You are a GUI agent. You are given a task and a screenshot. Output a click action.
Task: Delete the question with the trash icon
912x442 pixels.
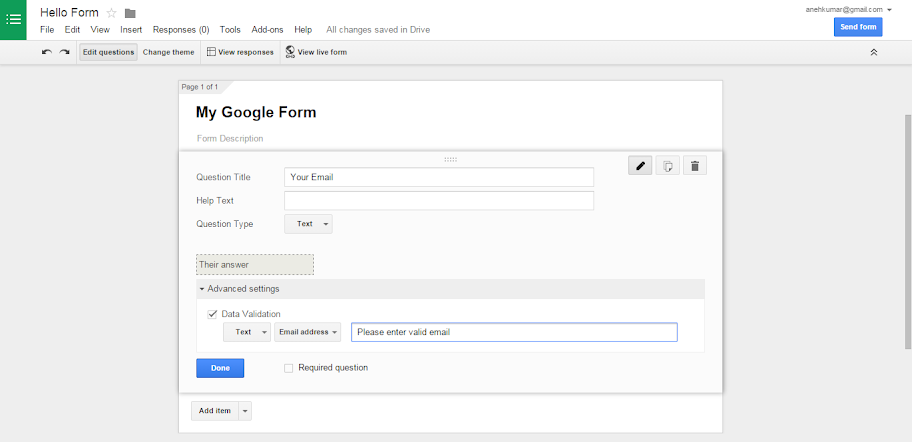point(694,165)
